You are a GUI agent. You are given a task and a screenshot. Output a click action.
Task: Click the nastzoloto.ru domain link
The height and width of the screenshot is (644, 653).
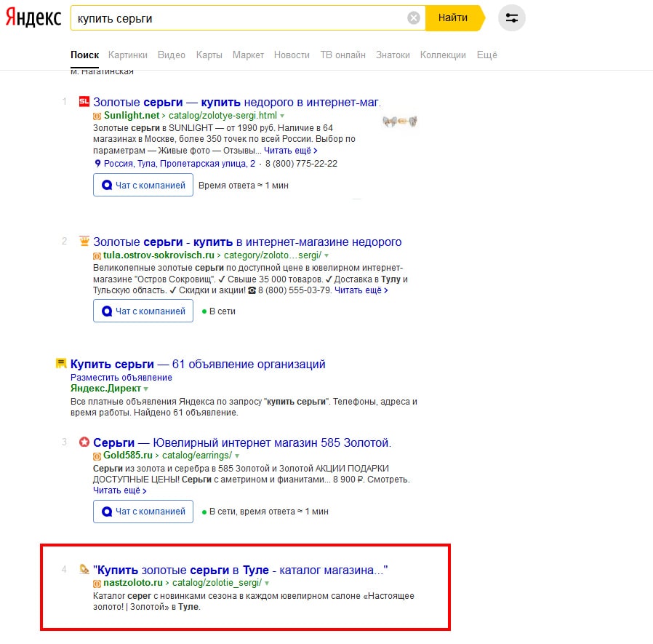click(x=133, y=582)
